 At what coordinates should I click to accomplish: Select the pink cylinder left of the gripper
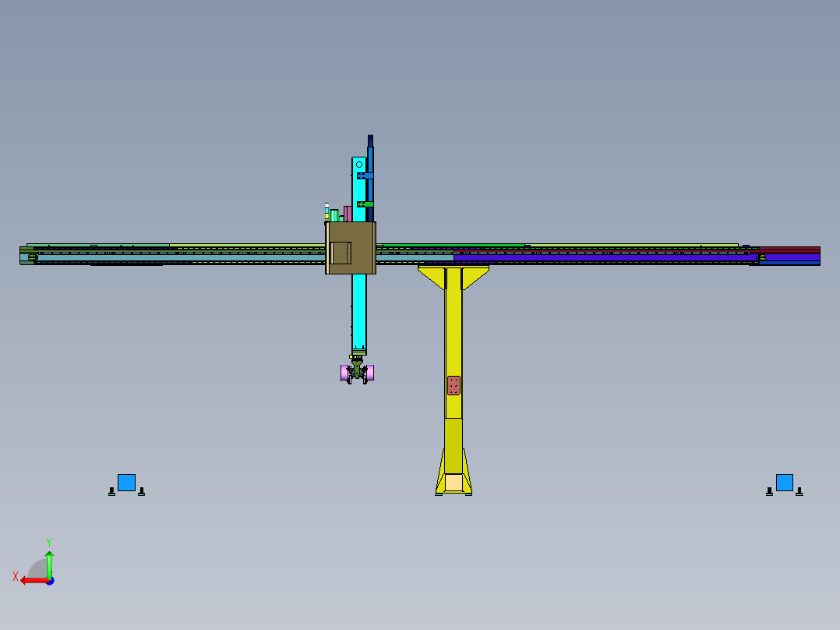[x=344, y=373]
